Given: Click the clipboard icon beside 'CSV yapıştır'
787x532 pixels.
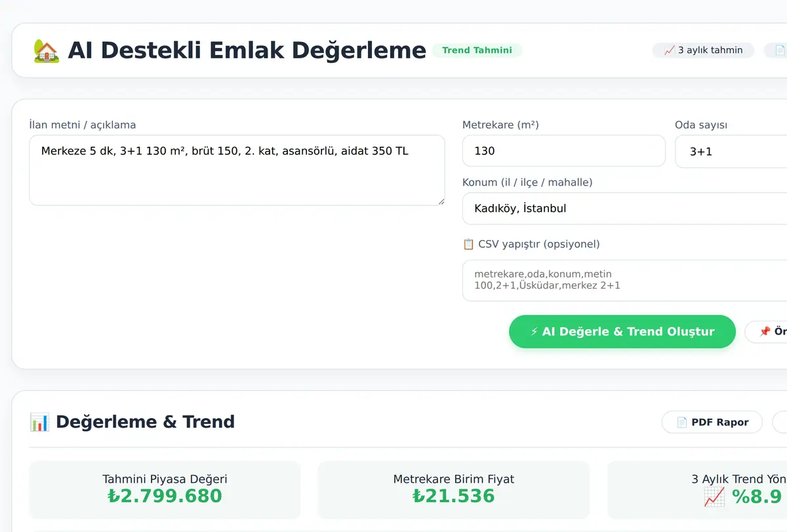Looking at the screenshot, I should click(x=468, y=244).
